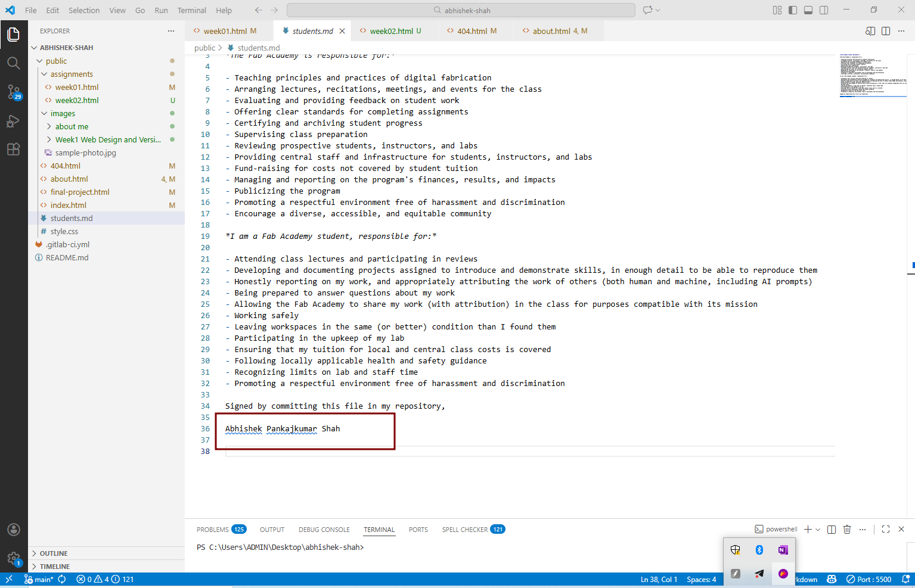915x588 pixels.
Task: Open the remote window indicator
Action: click(9, 579)
